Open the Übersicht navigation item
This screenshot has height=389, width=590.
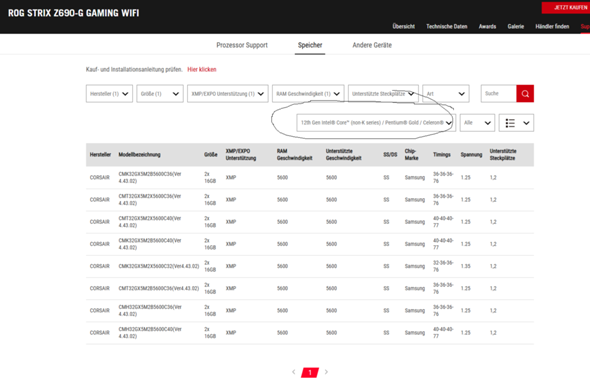point(403,26)
